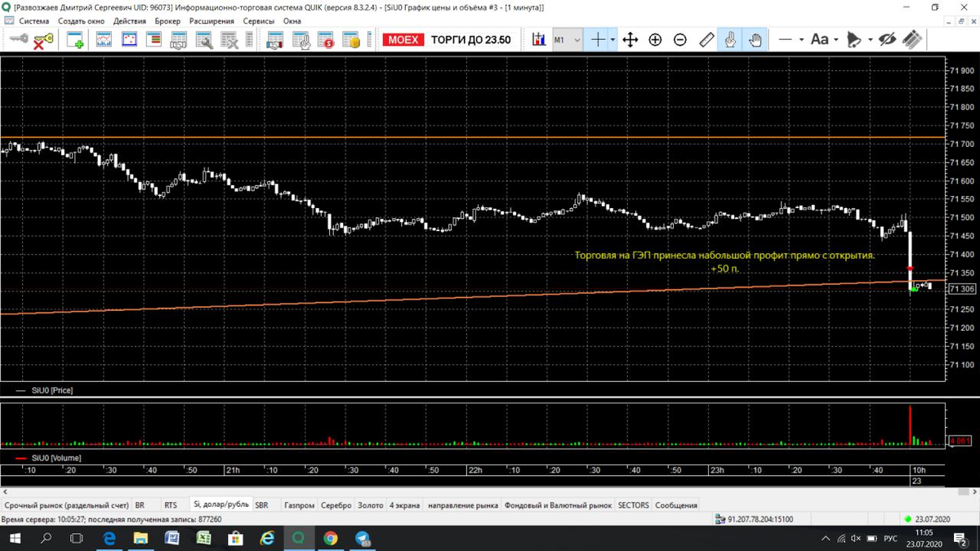Open the Действия menu

tap(130, 21)
